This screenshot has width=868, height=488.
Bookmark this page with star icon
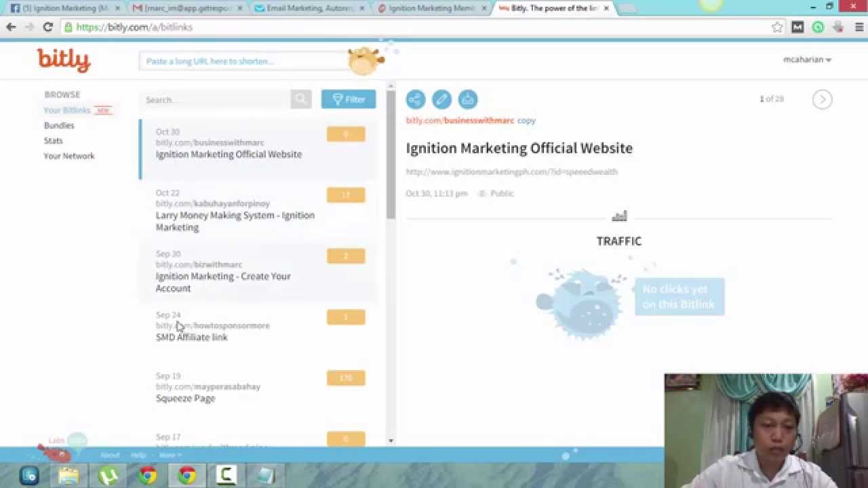pyautogui.click(x=777, y=27)
